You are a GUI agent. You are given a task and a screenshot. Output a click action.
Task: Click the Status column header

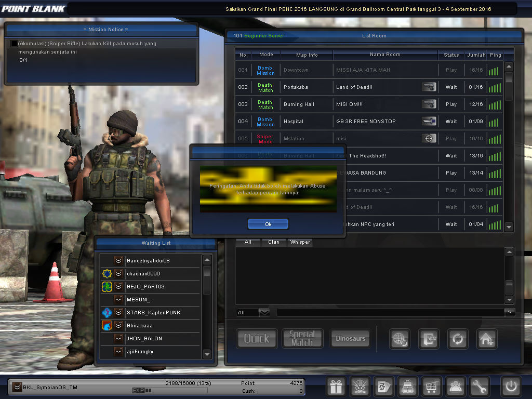tap(451, 55)
